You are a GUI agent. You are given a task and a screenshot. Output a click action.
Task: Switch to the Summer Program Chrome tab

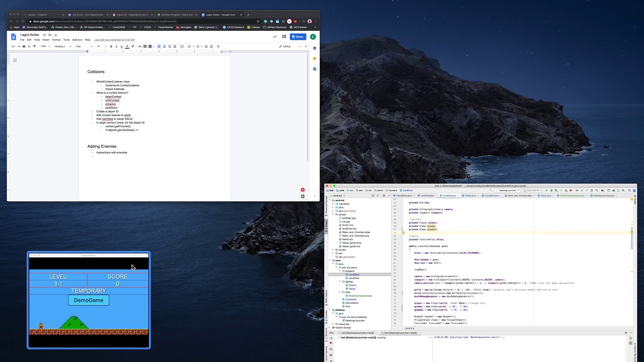click(x=177, y=15)
